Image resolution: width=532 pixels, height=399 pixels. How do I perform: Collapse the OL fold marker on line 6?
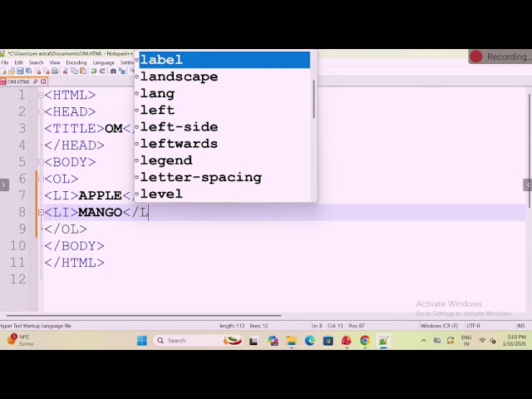point(41,179)
